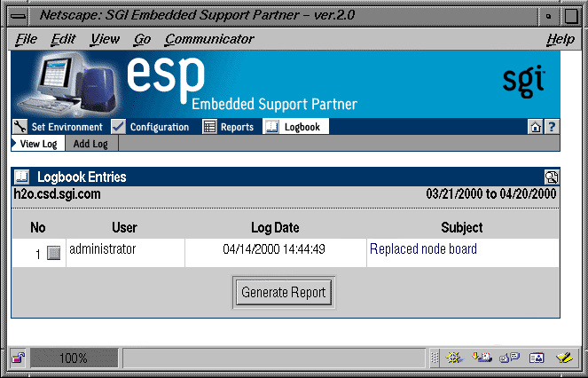Open the Edit menu
Screen dimensions: 588x378
63,39
